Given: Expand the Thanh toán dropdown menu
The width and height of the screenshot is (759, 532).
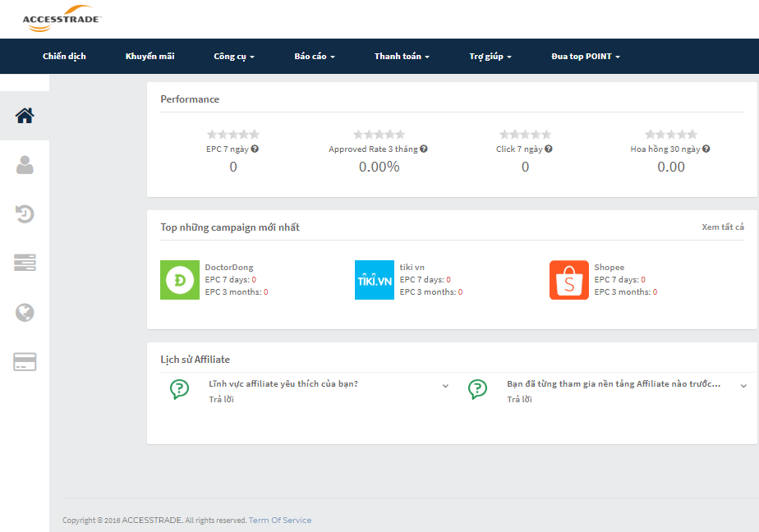Looking at the screenshot, I should [x=402, y=57].
